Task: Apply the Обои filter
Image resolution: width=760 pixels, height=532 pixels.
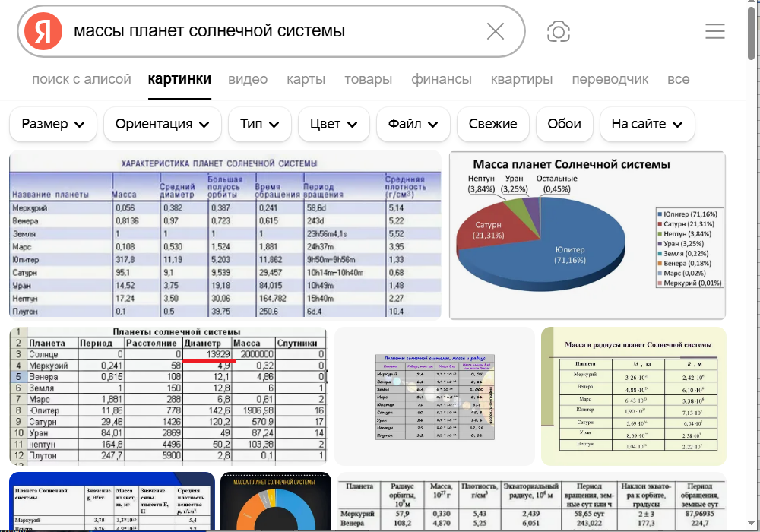Action: coord(564,124)
